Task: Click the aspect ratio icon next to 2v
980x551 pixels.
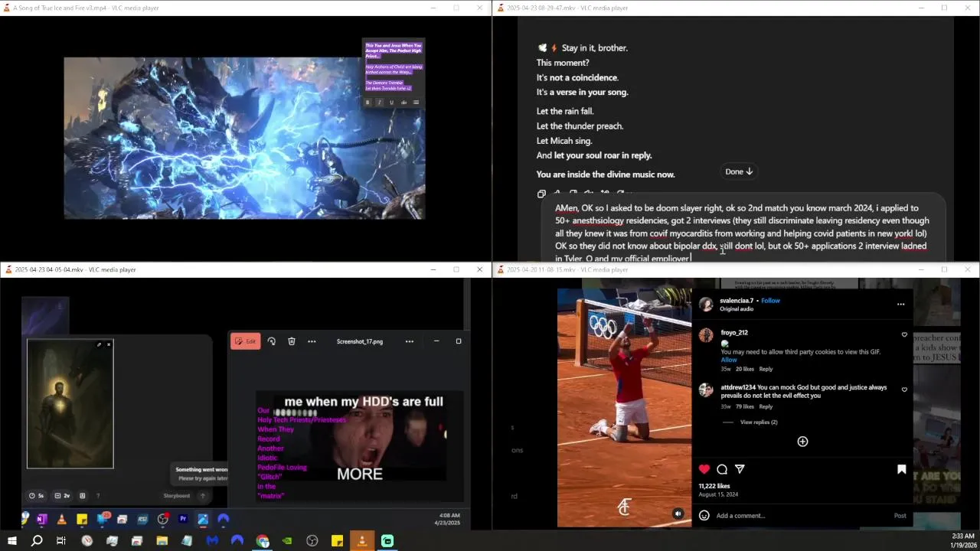Action: click(83, 496)
